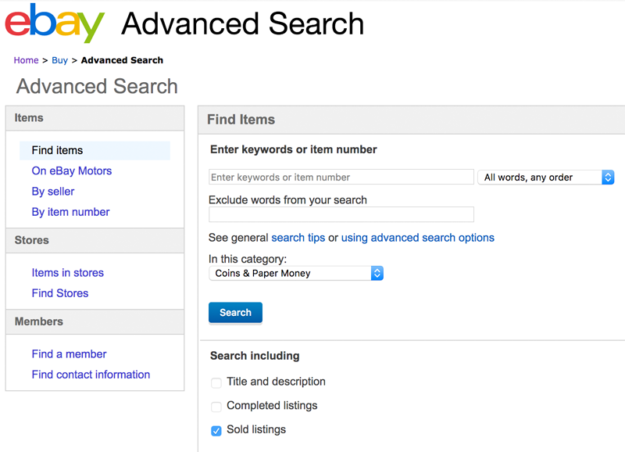625x452 pixels.
Task: Open the keyword match type dropdown arrow
Action: pyautogui.click(x=608, y=177)
